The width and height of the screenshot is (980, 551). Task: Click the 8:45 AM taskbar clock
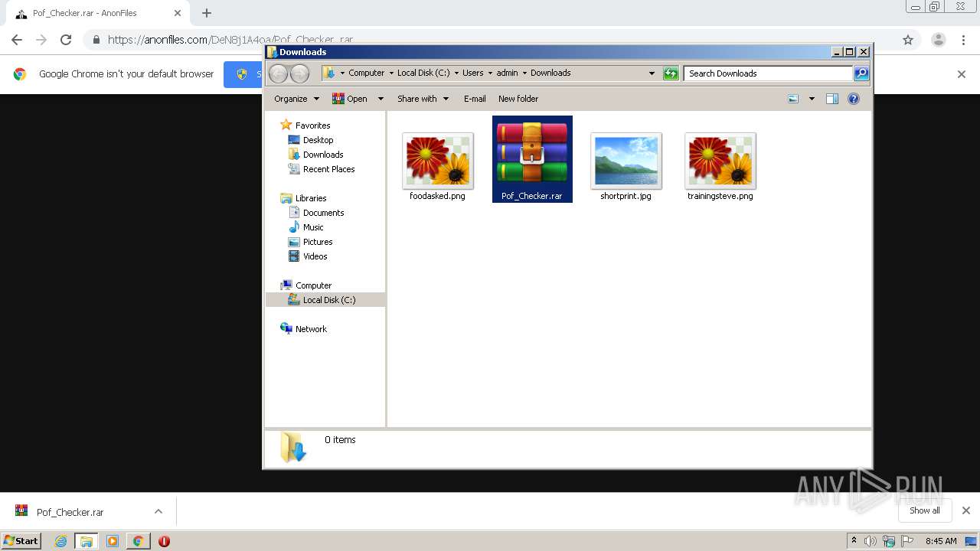point(941,541)
